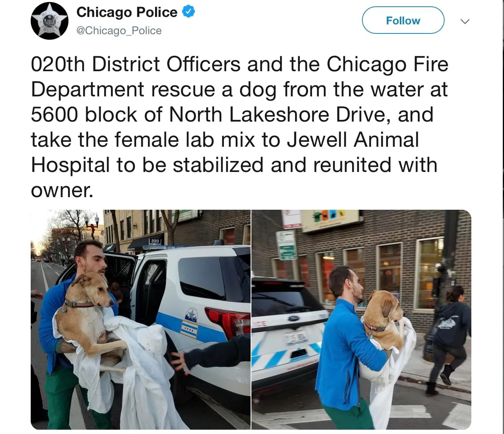Follow the Chicago Police account
The height and width of the screenshot is (434, 504).
403,20
